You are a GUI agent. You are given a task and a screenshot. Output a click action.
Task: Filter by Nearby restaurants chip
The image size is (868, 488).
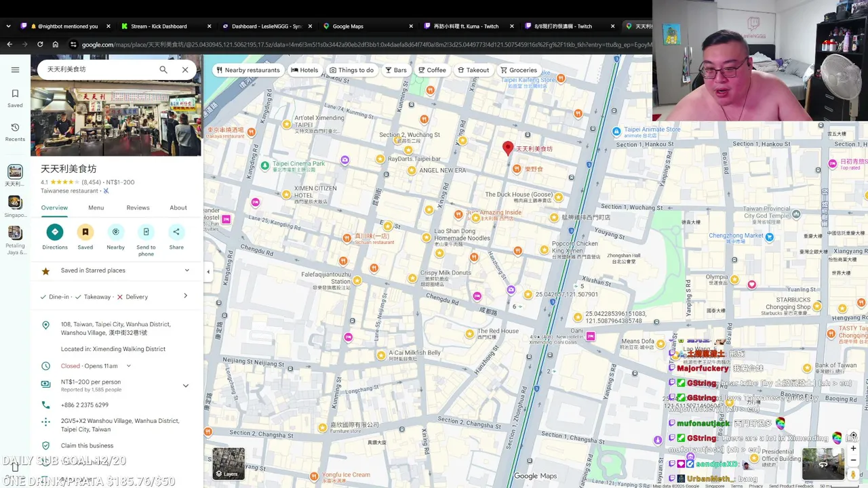coord(248,70)
